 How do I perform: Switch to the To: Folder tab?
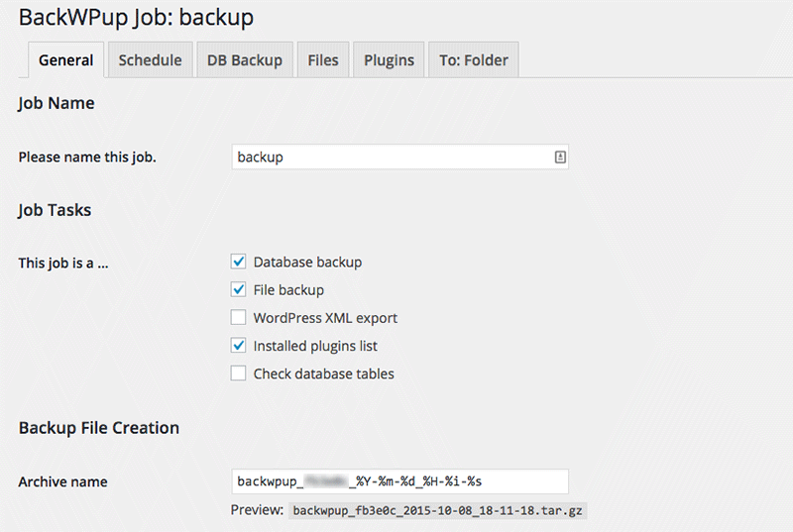(473, 60)
